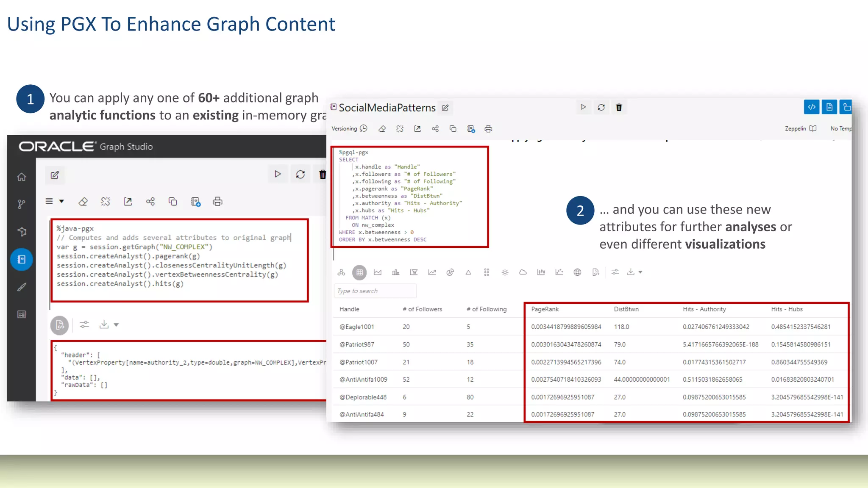Switch to area chart visualization
Screen dimensions: 868x488
(x=378, y=272)
